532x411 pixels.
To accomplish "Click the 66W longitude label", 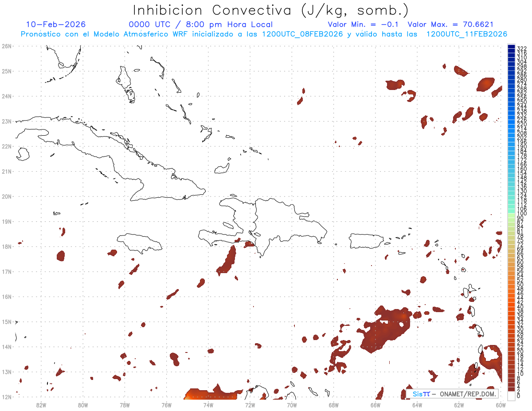I will (376, 404).
